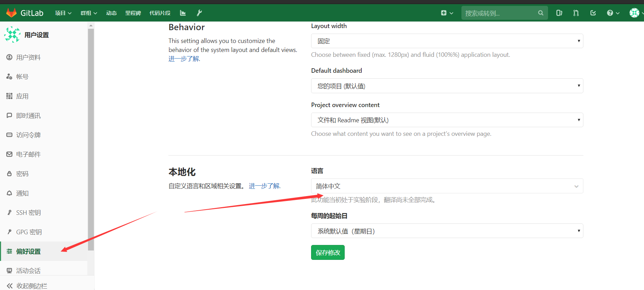Select 偏好设置 in the sidebar
Viewport: 644px width, 290px height.
(44, 251)
